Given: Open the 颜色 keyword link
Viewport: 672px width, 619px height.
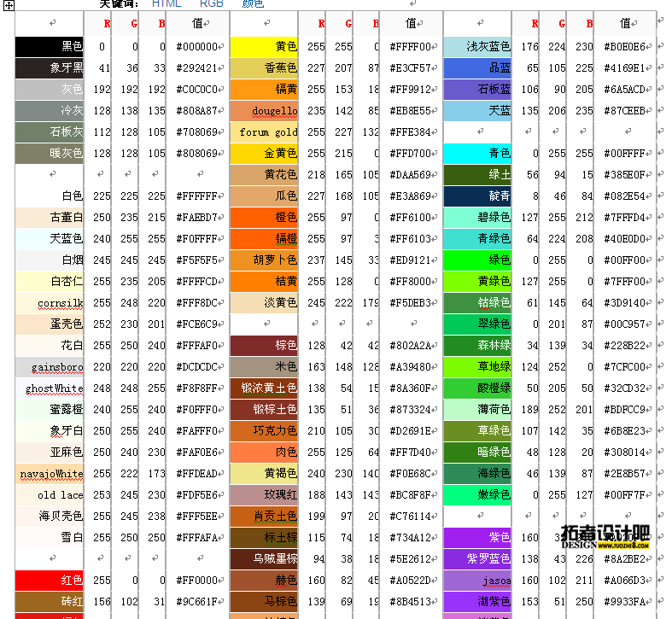Looking at the screenshot, I should pyautogui.click(x=253, y=4).
